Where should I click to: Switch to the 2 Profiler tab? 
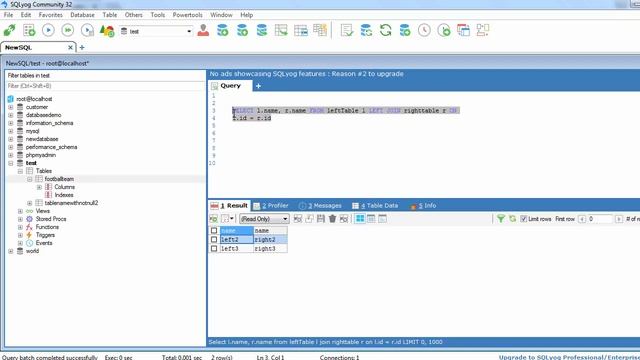pyautogui.click(x=271, y=206)
